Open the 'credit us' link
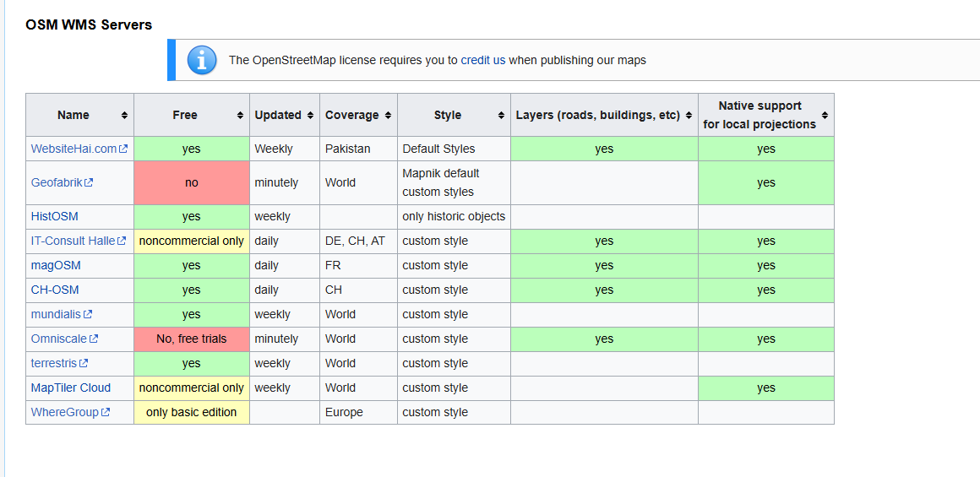 (x=482, y=60)
